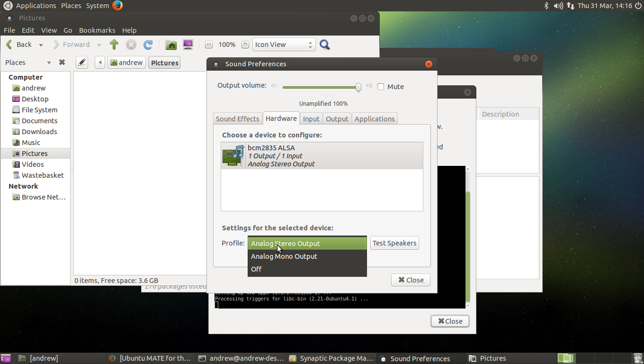Choose Analog Mono Output profile
The width and height of the screenshot is (644, 364).
pyautogui.click(x=307, y=256)
